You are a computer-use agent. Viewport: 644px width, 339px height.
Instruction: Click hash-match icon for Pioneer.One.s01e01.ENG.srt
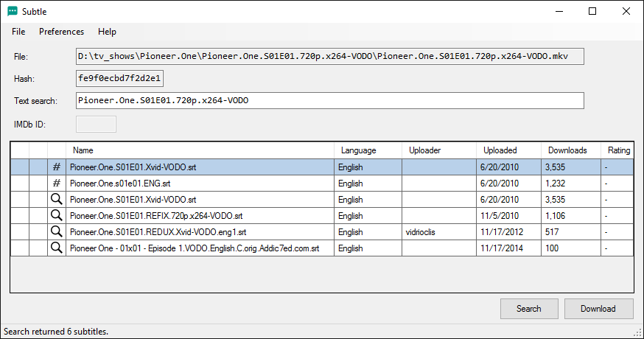[x=56, y=184]
